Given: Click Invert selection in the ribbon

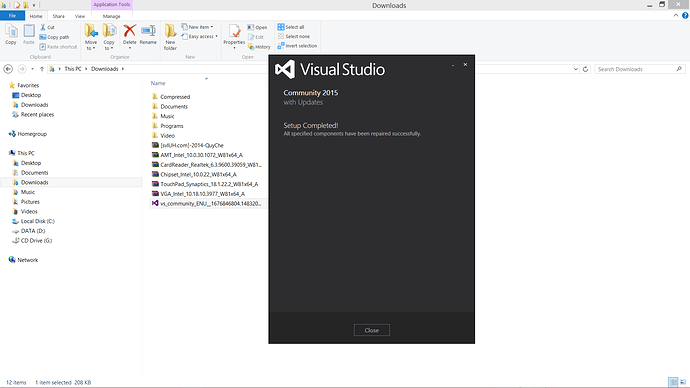Looking at the screenshot, I should [297, 46].
